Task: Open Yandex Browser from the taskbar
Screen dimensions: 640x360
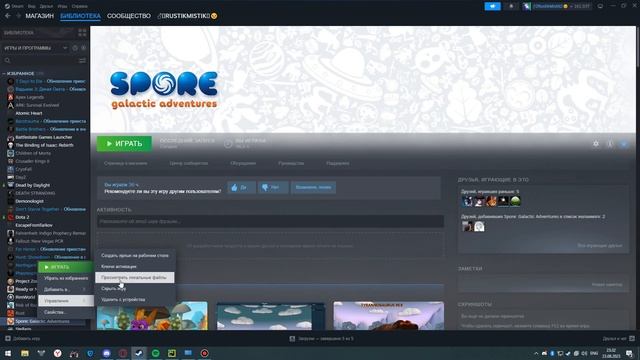Action: 58,353
